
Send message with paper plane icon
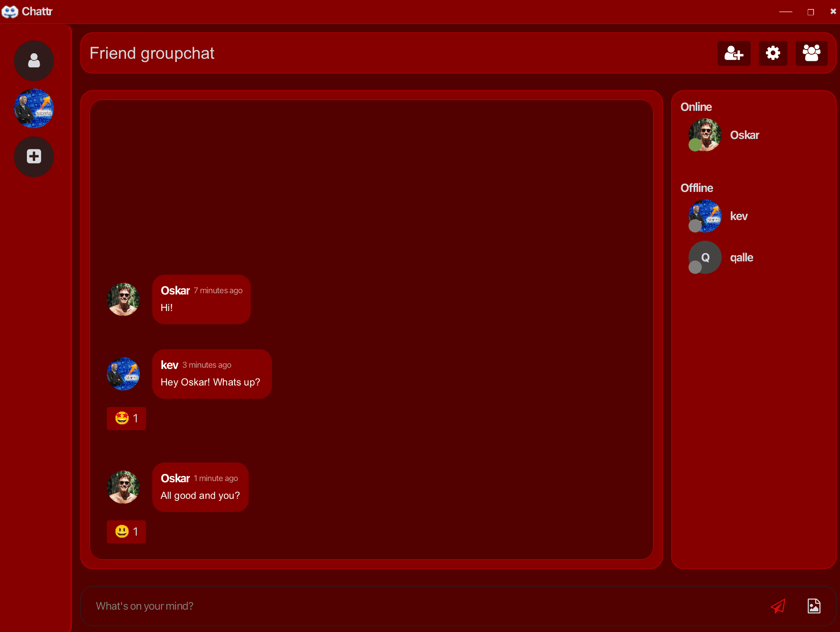[778, 606]
